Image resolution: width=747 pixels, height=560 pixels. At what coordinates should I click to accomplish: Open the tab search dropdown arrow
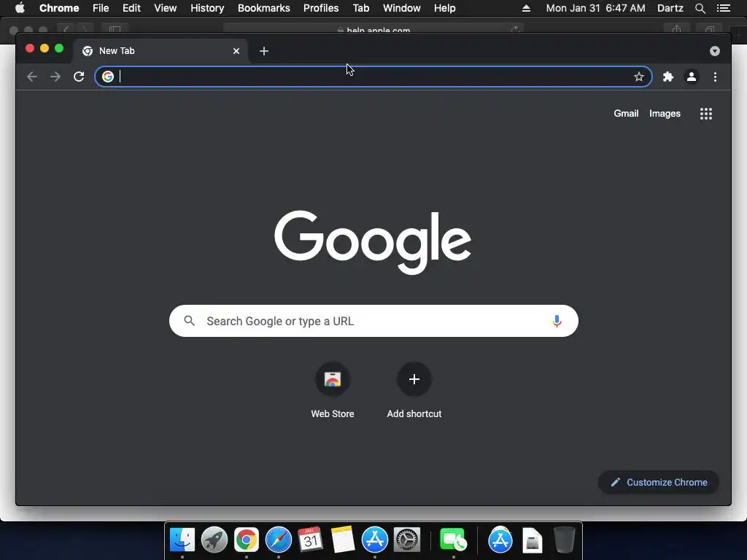coord(715,51)
